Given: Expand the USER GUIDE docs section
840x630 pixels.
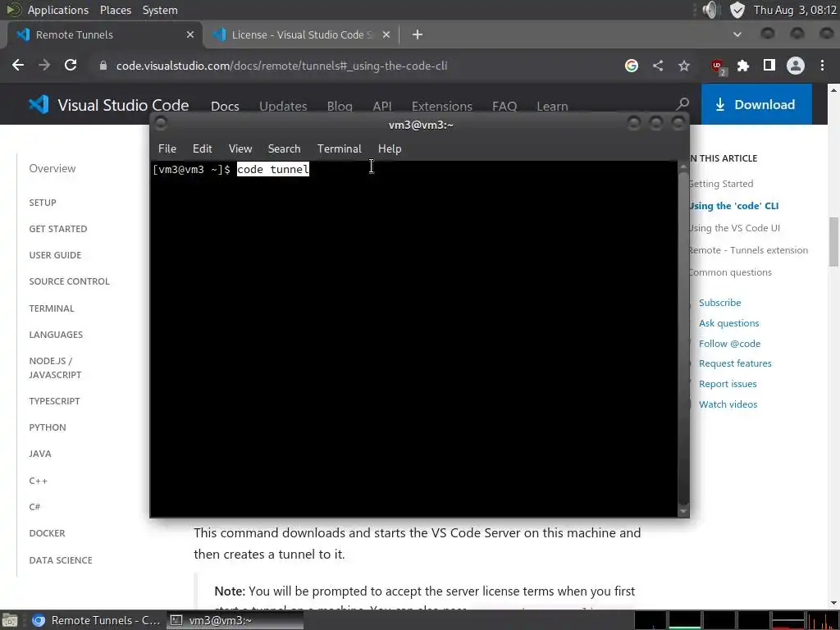Looking at the screenshot, I should [55, 255].
